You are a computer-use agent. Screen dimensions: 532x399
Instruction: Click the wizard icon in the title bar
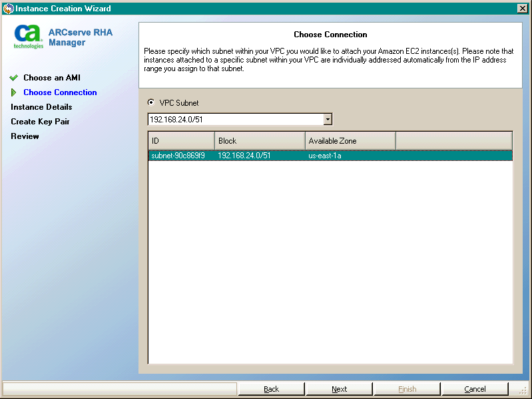click(8, 9)
